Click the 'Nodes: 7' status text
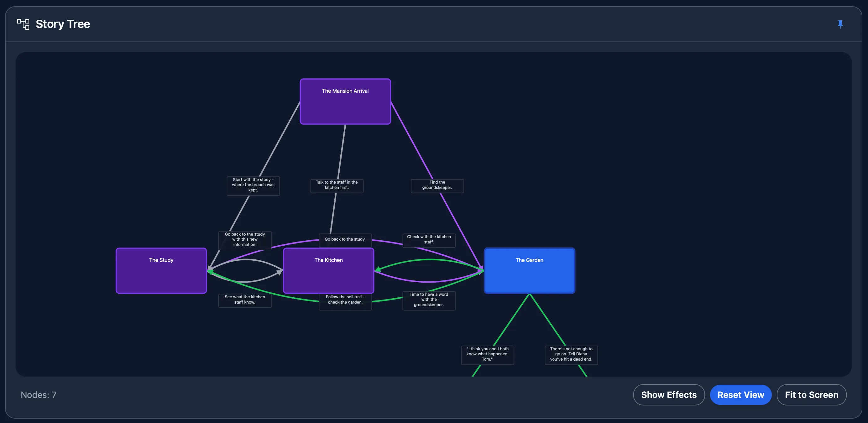The width and height of the screenshot is (868, 423). pos(39,395)
